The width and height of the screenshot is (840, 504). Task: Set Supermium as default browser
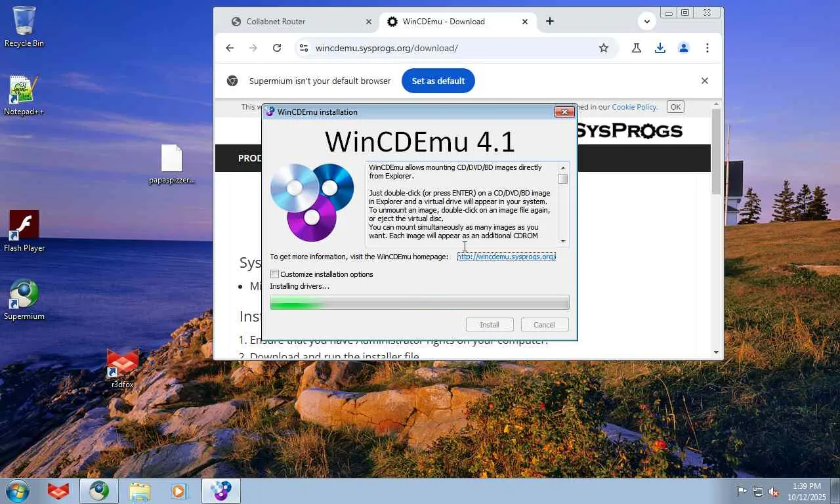[x=438, y=81]
